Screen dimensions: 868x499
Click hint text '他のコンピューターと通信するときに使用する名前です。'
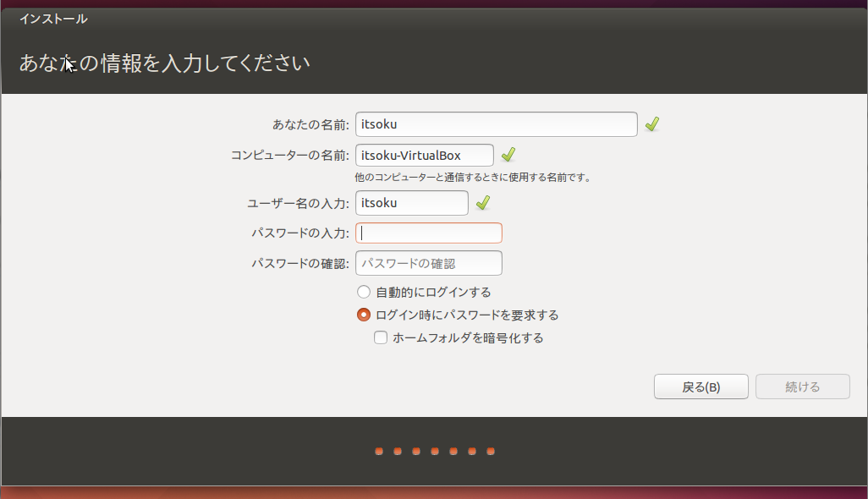tap(474, 178)
